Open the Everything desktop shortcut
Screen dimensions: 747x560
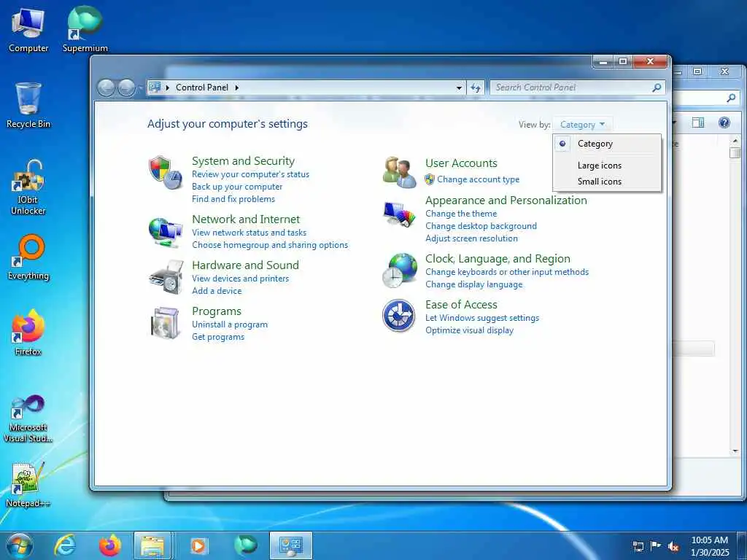click(x=28, y=257)
